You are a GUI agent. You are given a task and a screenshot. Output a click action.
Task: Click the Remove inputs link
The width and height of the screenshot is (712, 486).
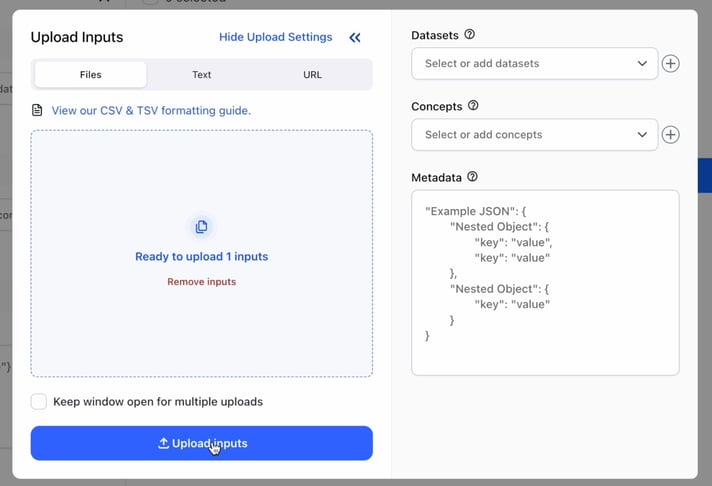click(x=201, y=282)
